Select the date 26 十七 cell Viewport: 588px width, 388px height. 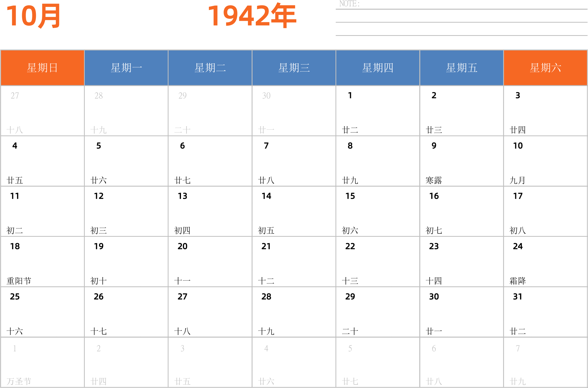pyautogui.click(x=126, y=312)
